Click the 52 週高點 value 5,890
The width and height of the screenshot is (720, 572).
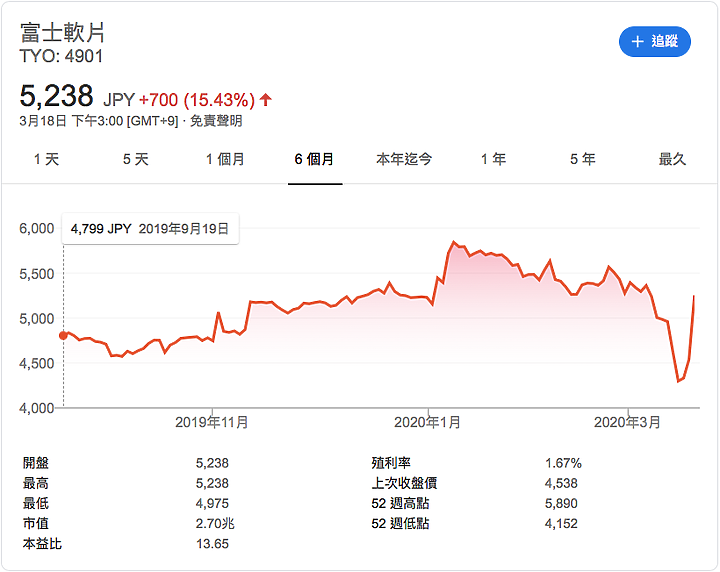point(561,504)
